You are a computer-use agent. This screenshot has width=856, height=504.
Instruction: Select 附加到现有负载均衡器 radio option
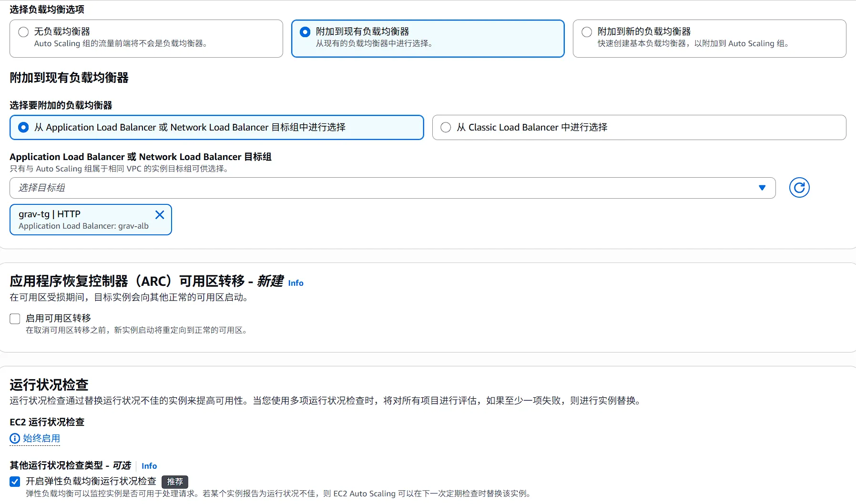pyautogui.click(x=305, y=32)
